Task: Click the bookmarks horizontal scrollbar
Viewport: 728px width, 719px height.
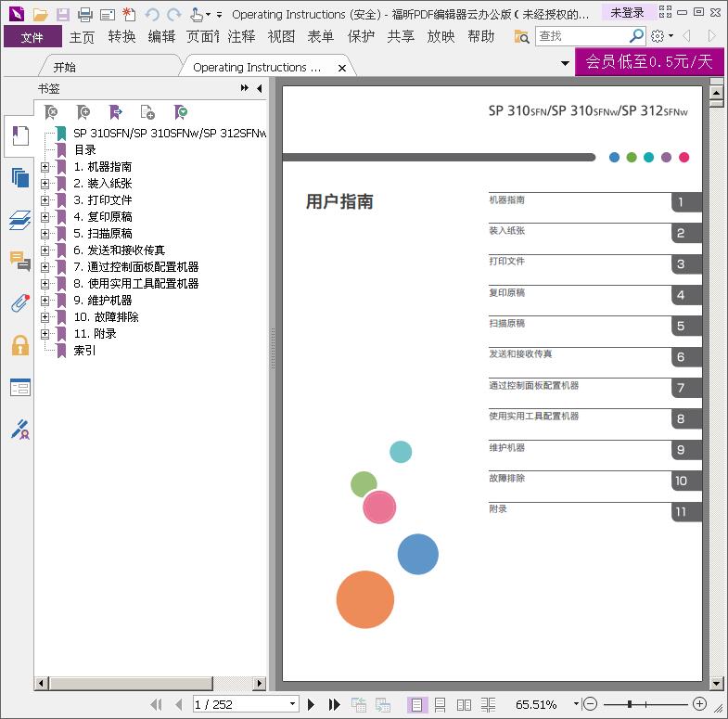Action: (132, 683)
